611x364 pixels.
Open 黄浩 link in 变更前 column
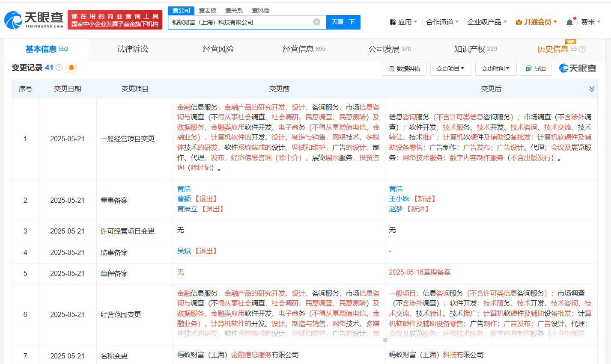pyautogui.click(x=184, y=189)
